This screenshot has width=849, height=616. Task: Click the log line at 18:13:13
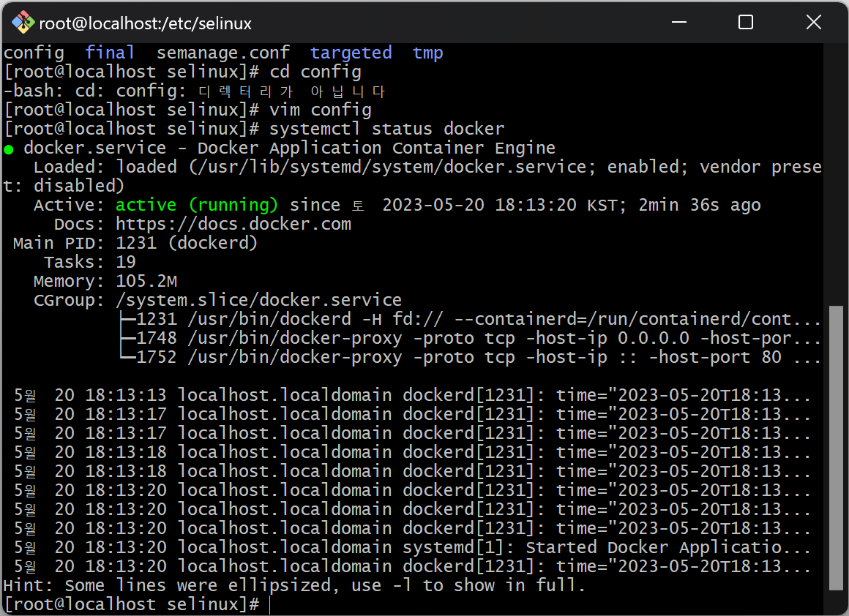tap(411, 395)
